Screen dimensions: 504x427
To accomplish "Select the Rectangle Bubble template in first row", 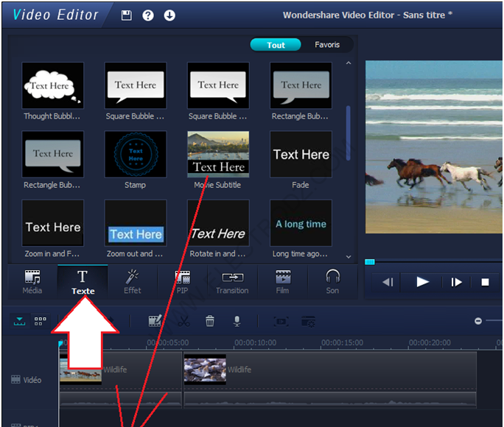I will point(301,85).
